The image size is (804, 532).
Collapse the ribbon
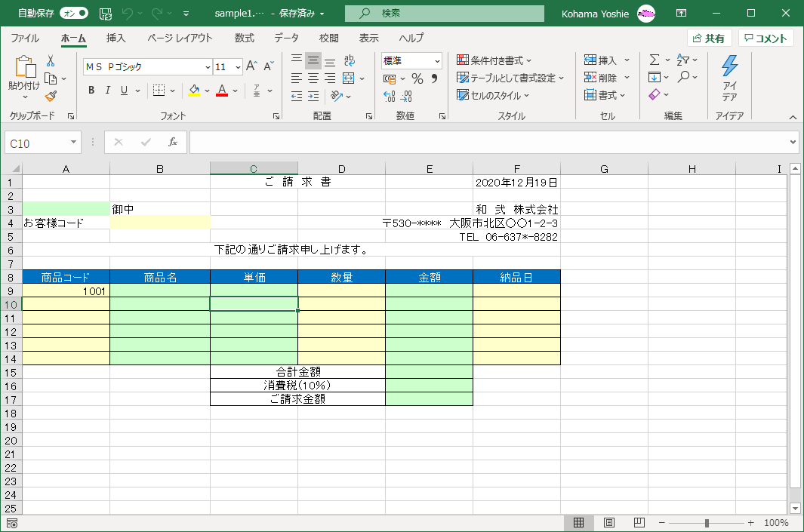tap(793, 118)
